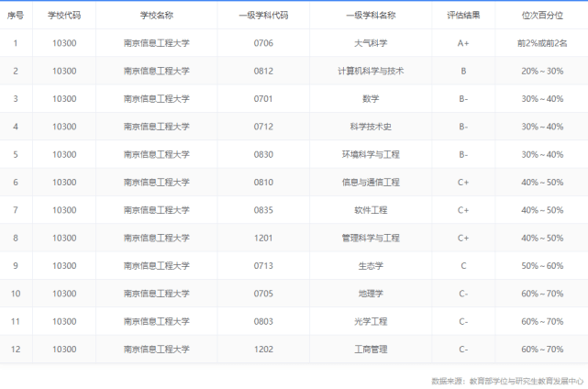The height and width of the screenshot is (389, 588).
Task: Select the 工商管理 subject cell
Action: click(x=371, y=350)
